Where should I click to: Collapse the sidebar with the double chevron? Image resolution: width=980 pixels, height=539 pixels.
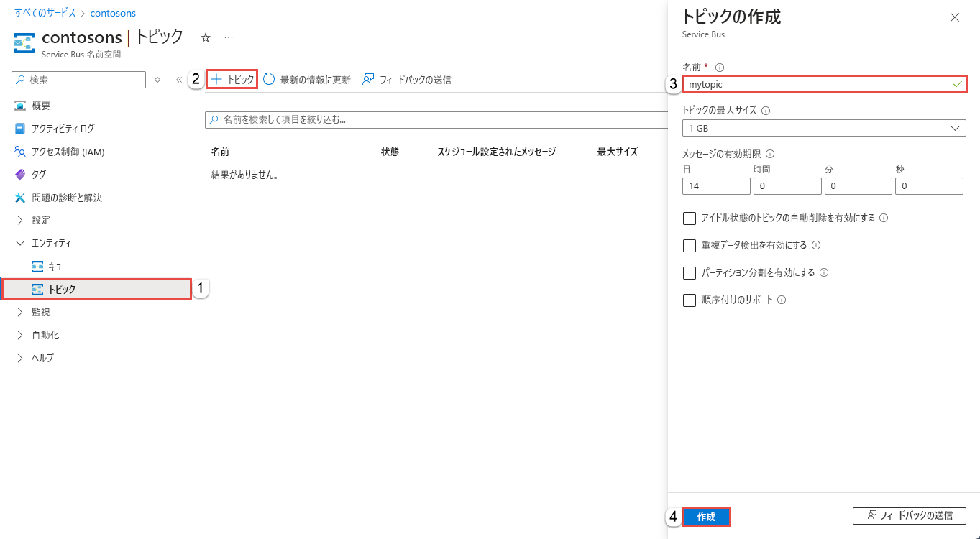click(178, 80)
